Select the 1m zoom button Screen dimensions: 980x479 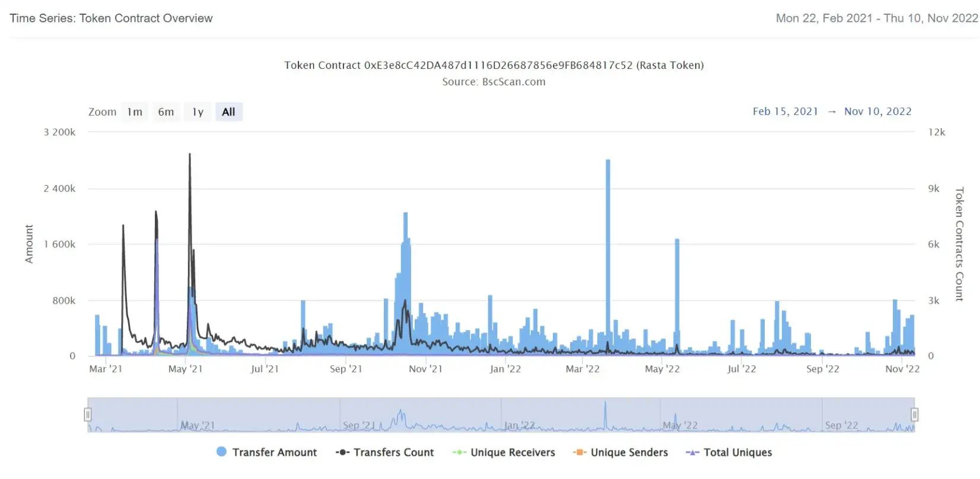pyautogui.click(x=135, y=111)
